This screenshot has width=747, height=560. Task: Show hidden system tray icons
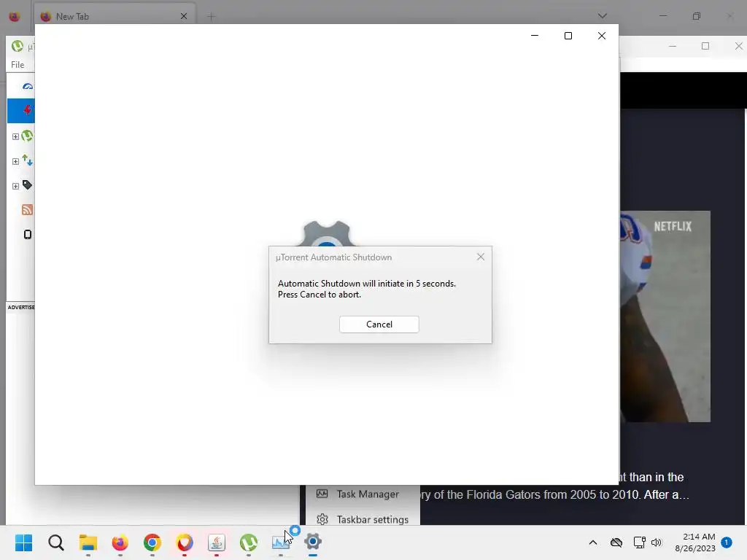(593, 542)
